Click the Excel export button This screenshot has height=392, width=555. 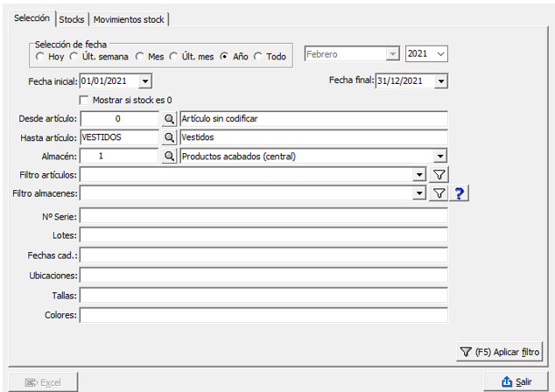click(x=43, y=382)
